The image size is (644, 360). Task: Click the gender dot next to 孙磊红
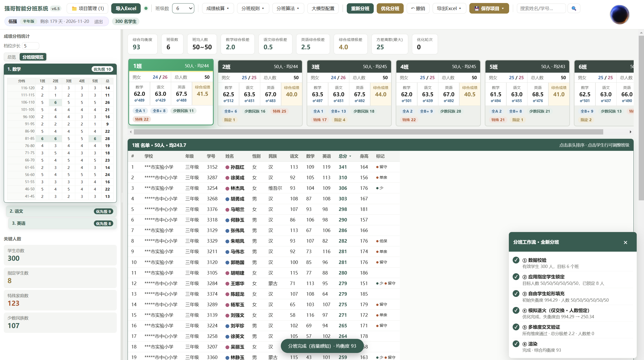(x=227, y=167)
